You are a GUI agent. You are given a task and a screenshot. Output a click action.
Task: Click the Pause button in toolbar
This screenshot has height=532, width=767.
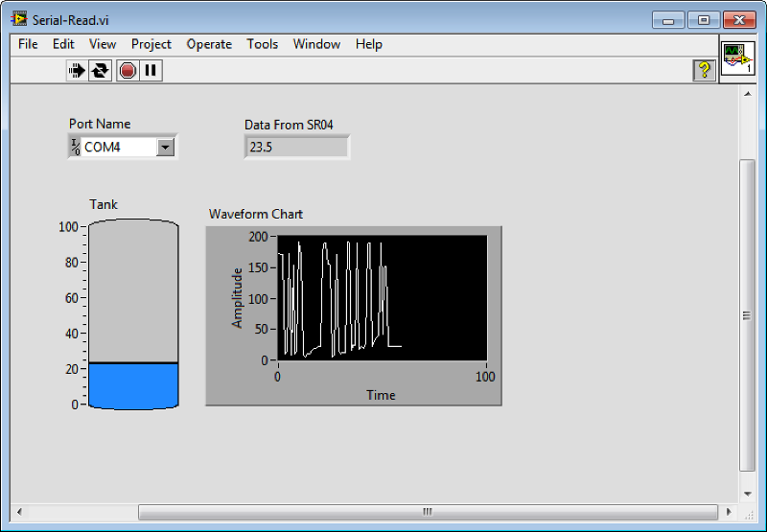[x=151, y=71]
